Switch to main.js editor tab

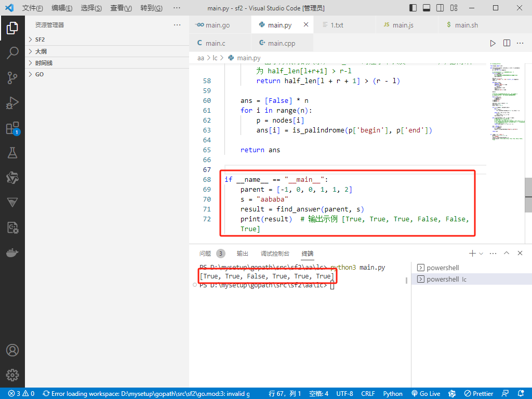click(x=407, y=25)
